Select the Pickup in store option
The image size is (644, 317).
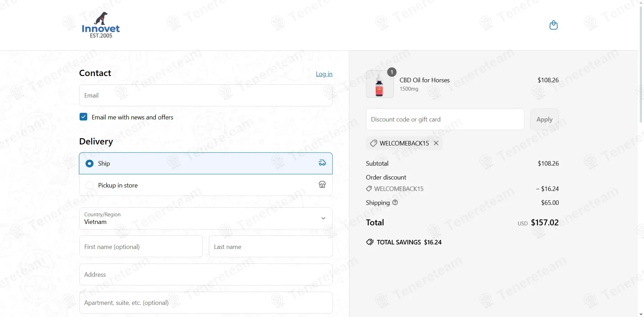[x=206, y=185]
